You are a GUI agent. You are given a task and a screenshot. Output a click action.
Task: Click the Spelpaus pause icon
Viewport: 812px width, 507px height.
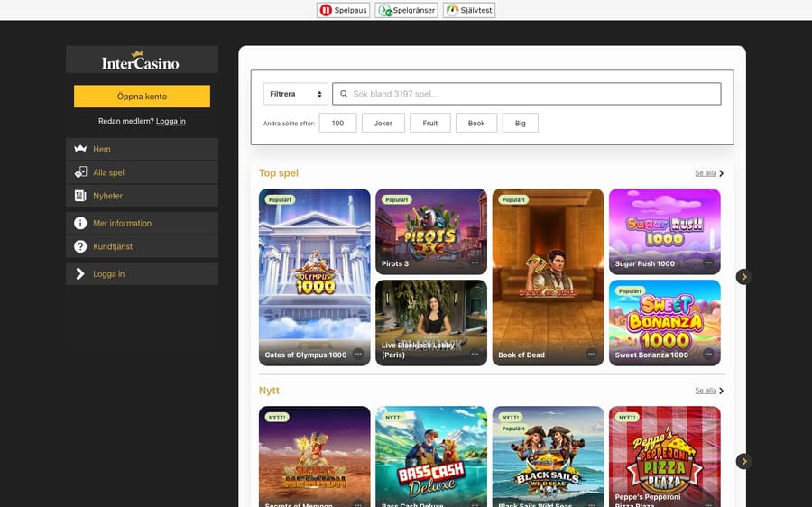click(x=326, y=10)
